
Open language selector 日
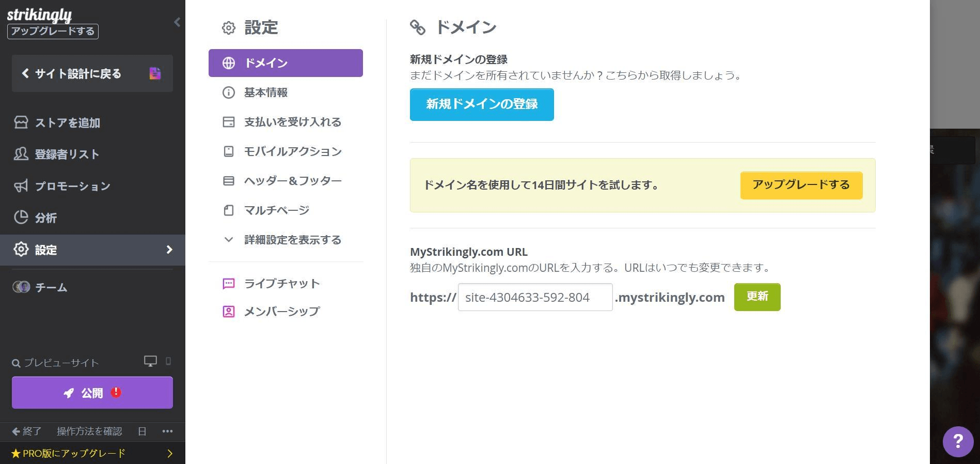click(142, 431)
